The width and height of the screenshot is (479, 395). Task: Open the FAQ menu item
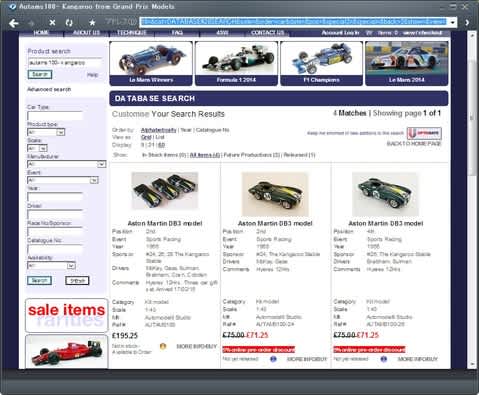pyautogui.click(x=177, y=33)
